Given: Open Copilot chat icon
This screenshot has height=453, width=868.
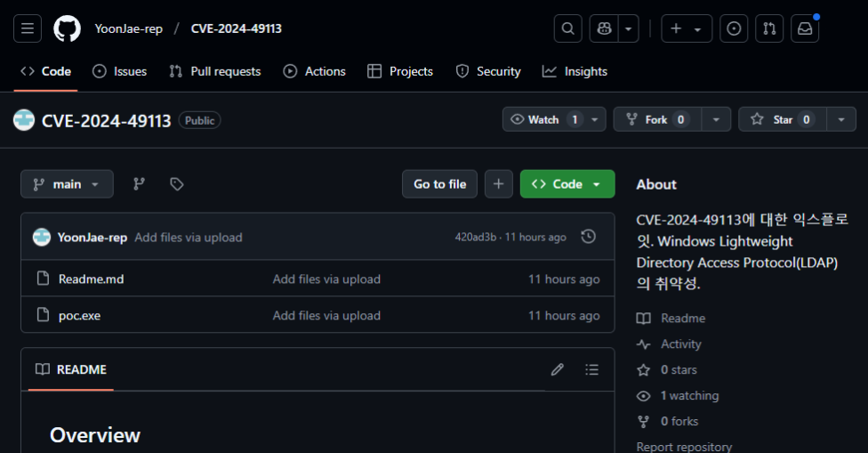Looking at the screenshot, I should point(604,28).
